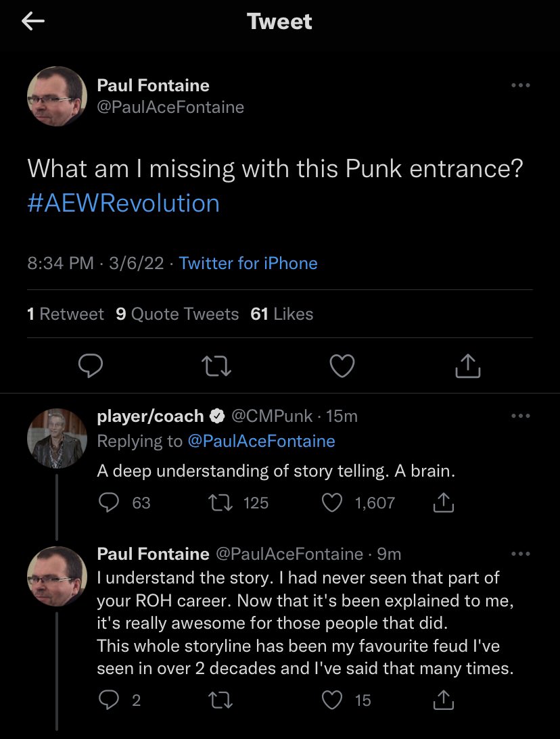Open more options on the main tweet
560x739 pixels.
(520, 86)
